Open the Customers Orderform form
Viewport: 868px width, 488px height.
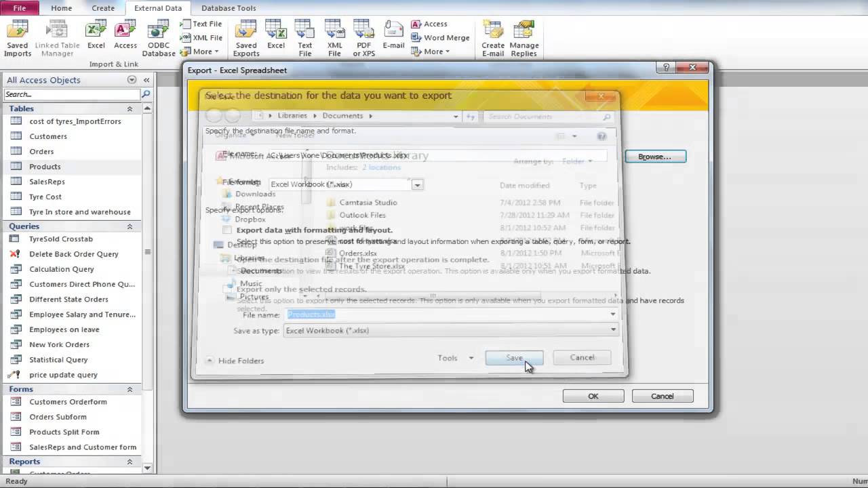[68, 402]
